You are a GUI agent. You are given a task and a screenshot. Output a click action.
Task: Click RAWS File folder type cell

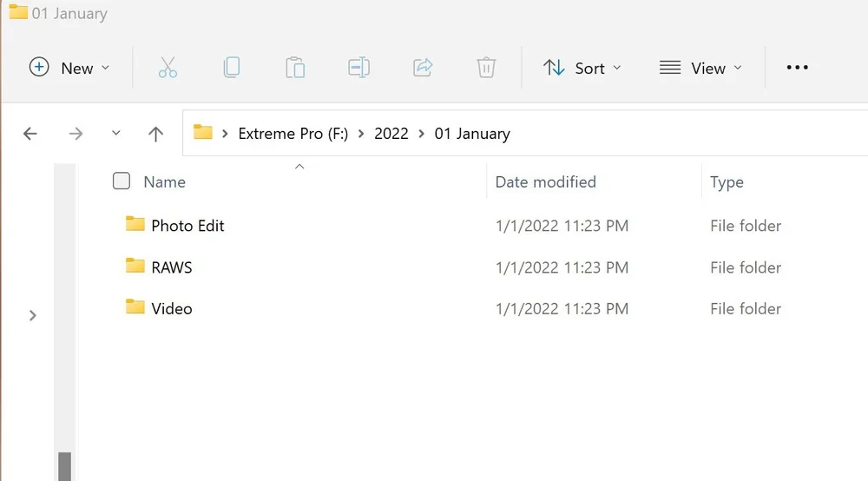tap(746, 267)
